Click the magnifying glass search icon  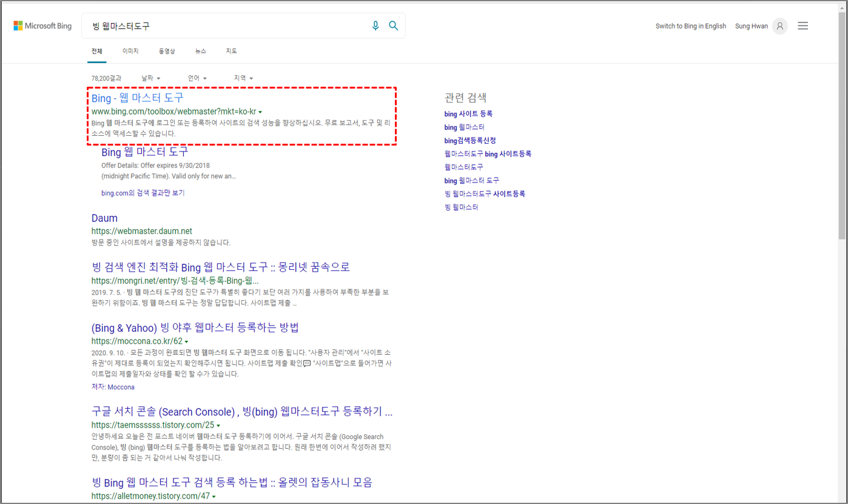(394, 25)
